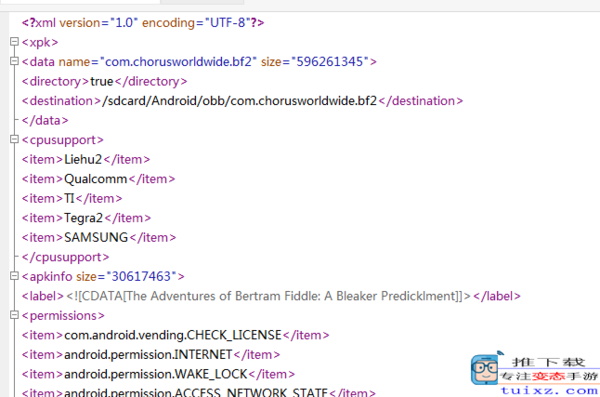600x397 pixels.
Task: Collapse the data element fold marker
Action: (x=14, y=61)
